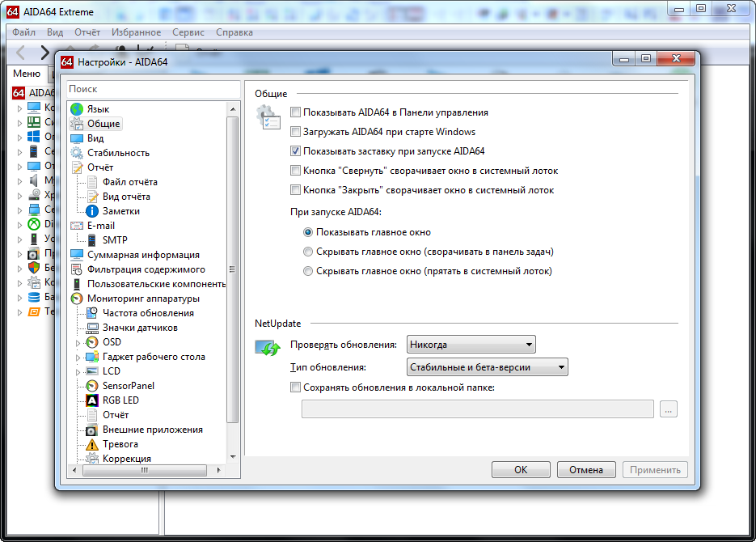Click the warning triangle icon beside Тревога
Screen dimensions: 756x542
coord(92,444)
